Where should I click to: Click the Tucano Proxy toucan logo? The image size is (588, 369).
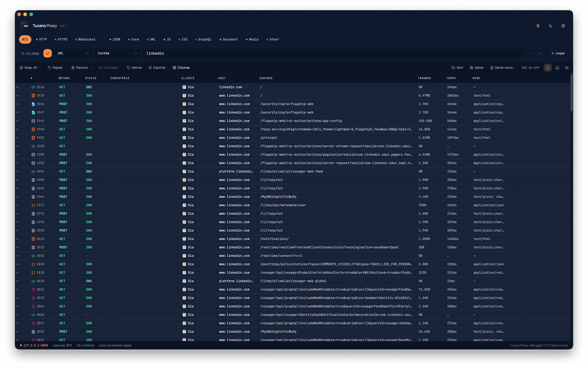click(25, 26)
